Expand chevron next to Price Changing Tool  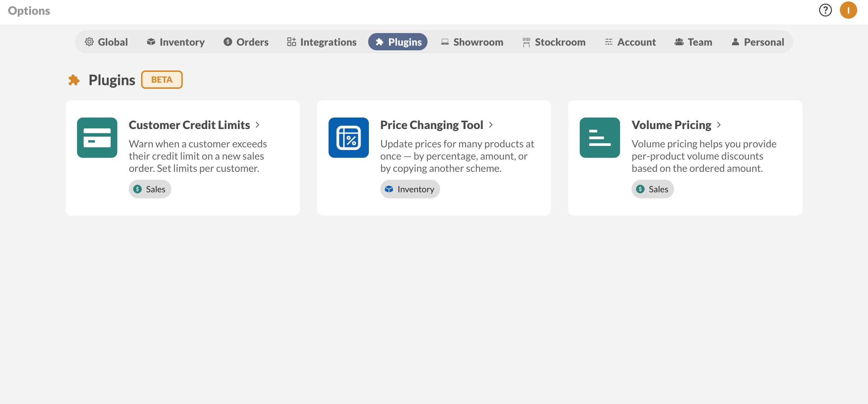point(491,125)
